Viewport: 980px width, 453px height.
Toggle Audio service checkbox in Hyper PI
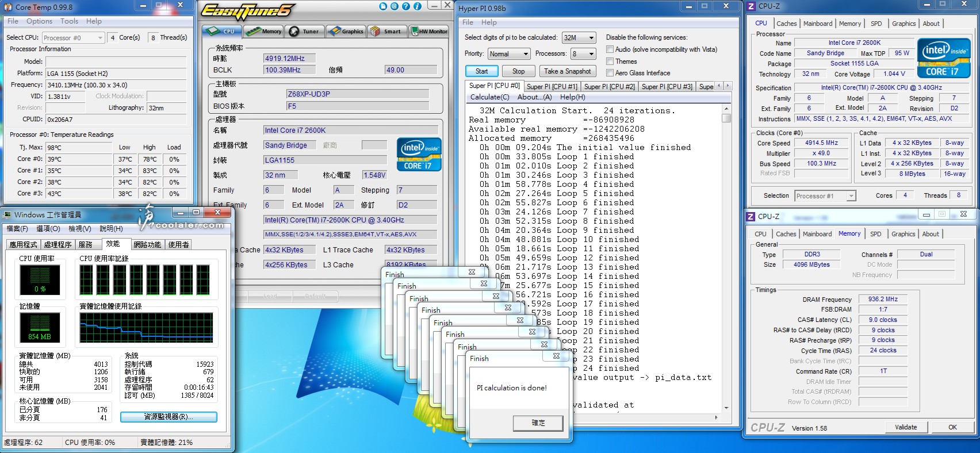coord(610,49)
